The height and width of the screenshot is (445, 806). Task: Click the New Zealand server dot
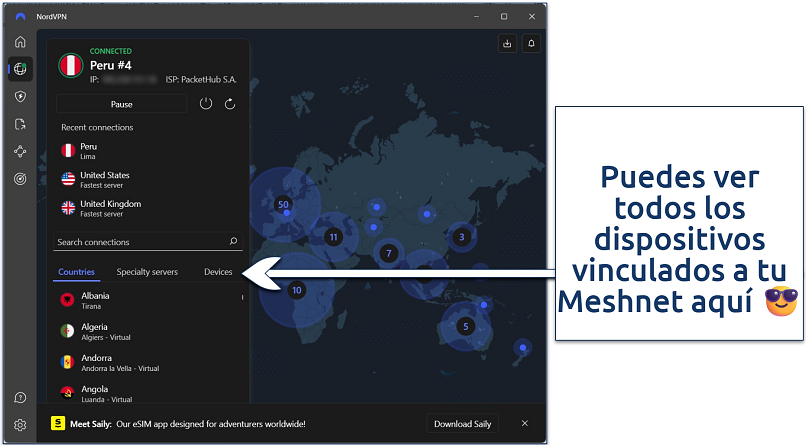[523, 348]
